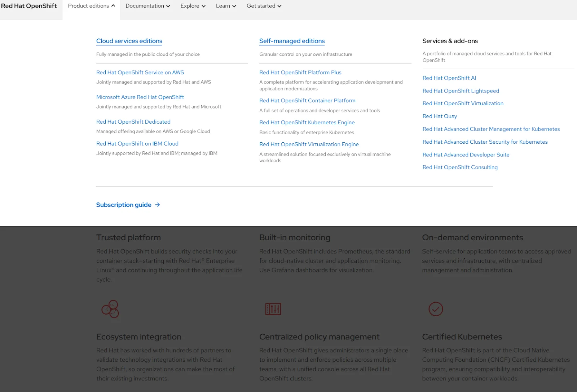Open the Get started dropdown

tap(264, 6)
